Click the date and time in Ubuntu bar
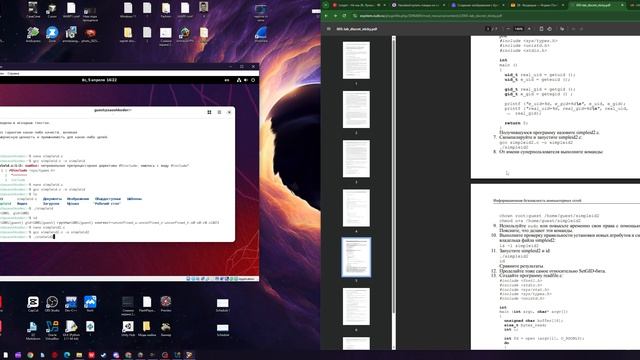This screenshot has width=640, height=360. [x=99, y=80]
